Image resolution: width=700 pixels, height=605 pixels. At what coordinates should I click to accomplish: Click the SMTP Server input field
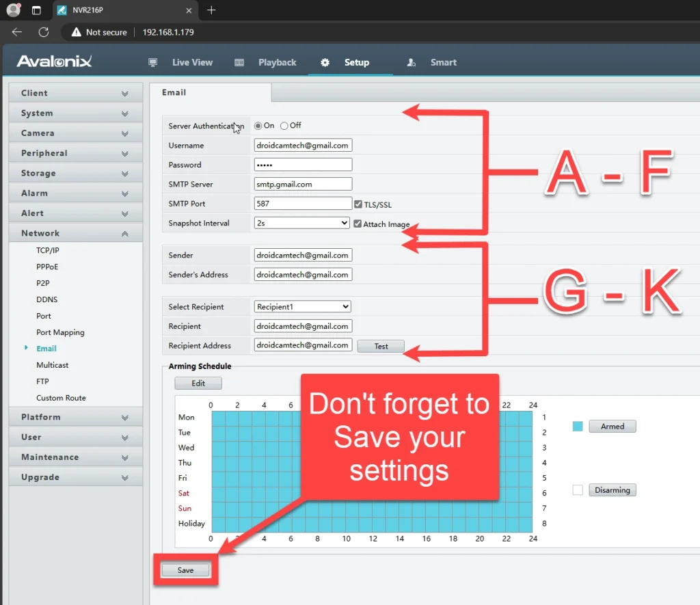[302, 184]
